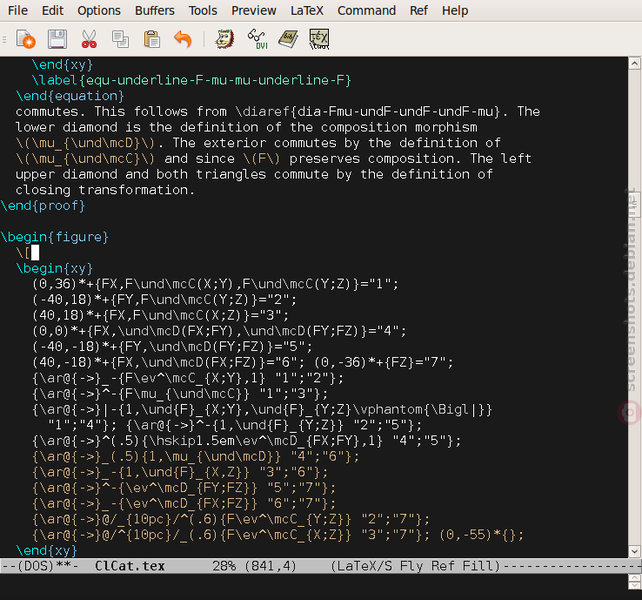The width and height of the screenshot is (642, 600).
Task: Undo with the orange arrow icon
Action: click(x=183, y=39)
